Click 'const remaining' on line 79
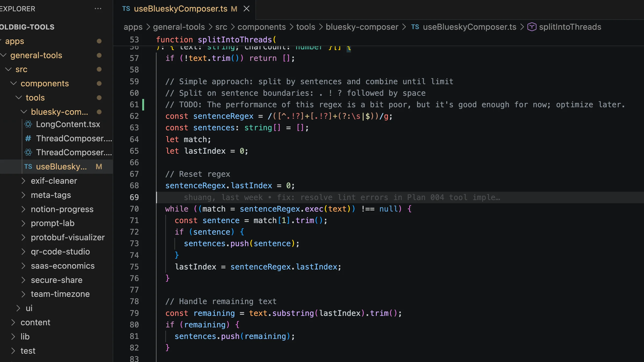This screenshot has width=644, height=362. (x=200, y=313)
